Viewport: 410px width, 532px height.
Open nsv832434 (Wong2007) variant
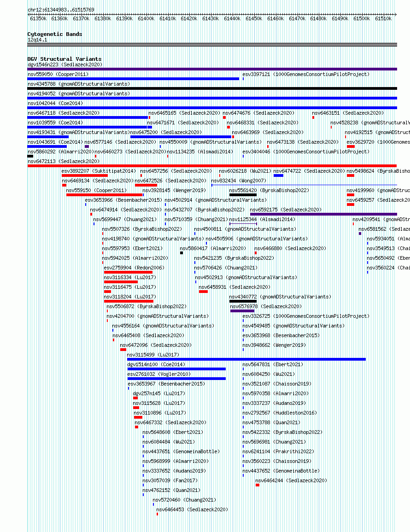click(239, 181)
